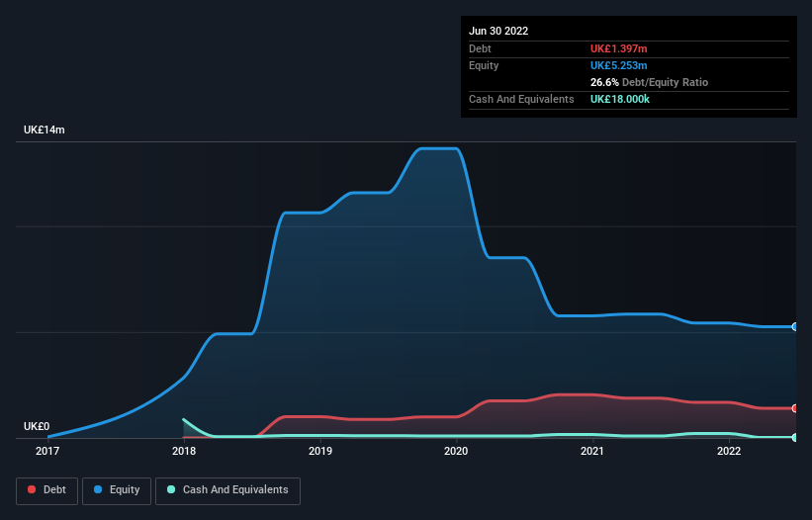The height and width of the screenshot is (520, 812).
Task: Click the Cash value UK£18.000k
Action: click(x=620, y=99)
